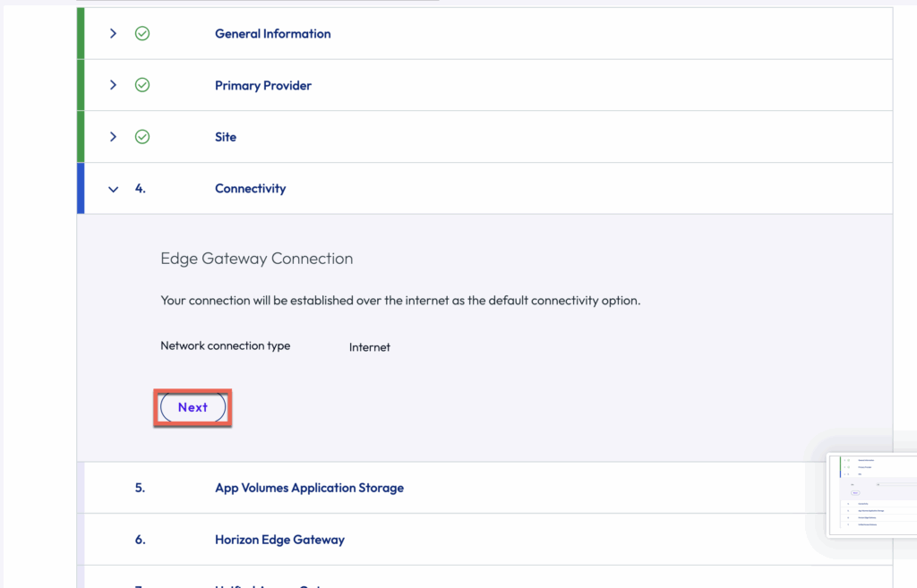Expand the General Information section chevron
This screenshot has width=917, height=588.
click(x=113, y=34)
